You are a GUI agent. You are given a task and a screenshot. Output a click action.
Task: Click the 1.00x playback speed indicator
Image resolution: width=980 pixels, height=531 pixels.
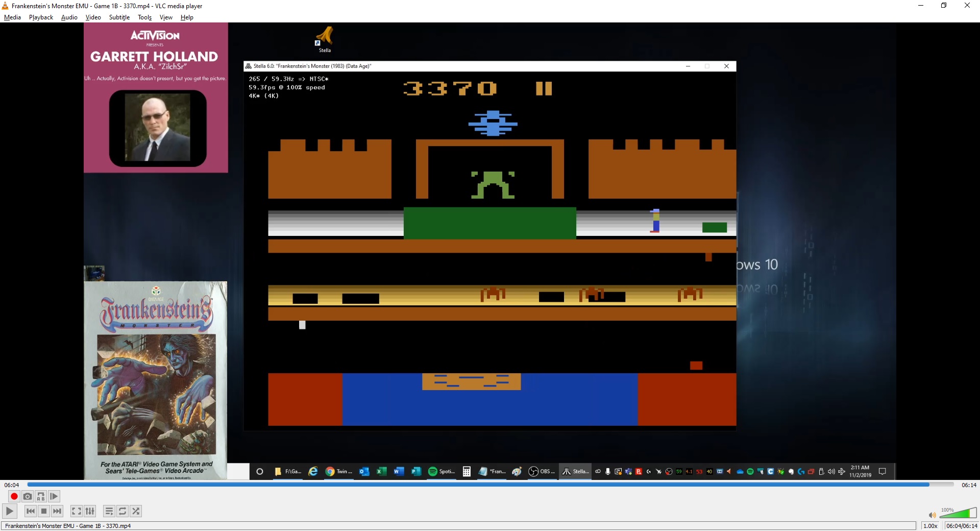(x=930, y=526)
